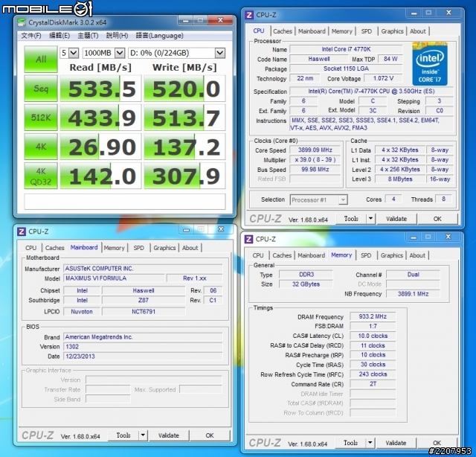The image size is (476, 457).
Task: Open Caches tab in Mainboard window
Action: click(x=54, y=248)
